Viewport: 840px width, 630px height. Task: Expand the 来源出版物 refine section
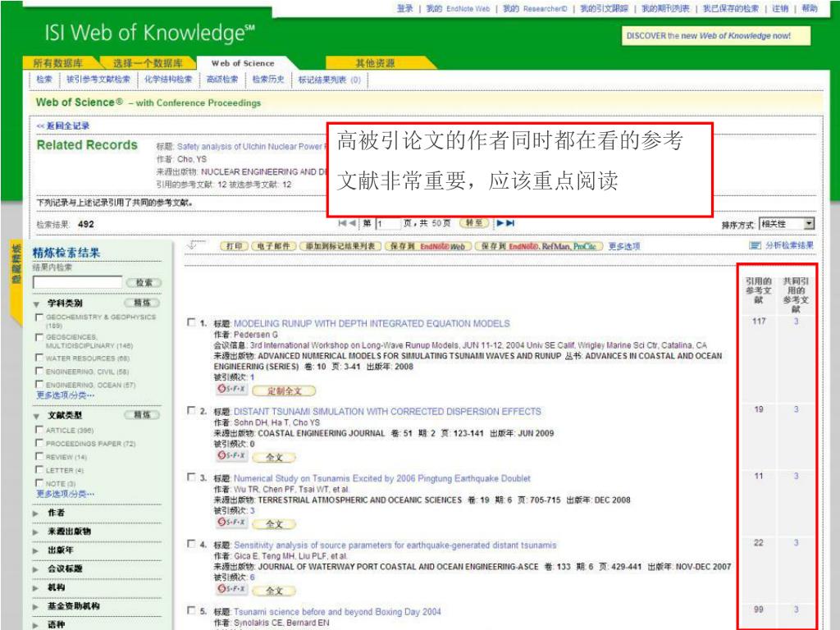pos(36,532)
